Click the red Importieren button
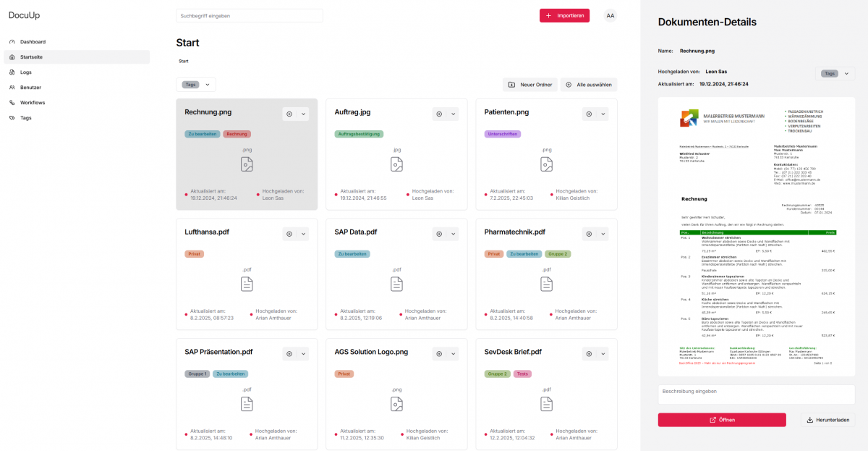This screenshot has height=451, width=868. tap(564, 15)
